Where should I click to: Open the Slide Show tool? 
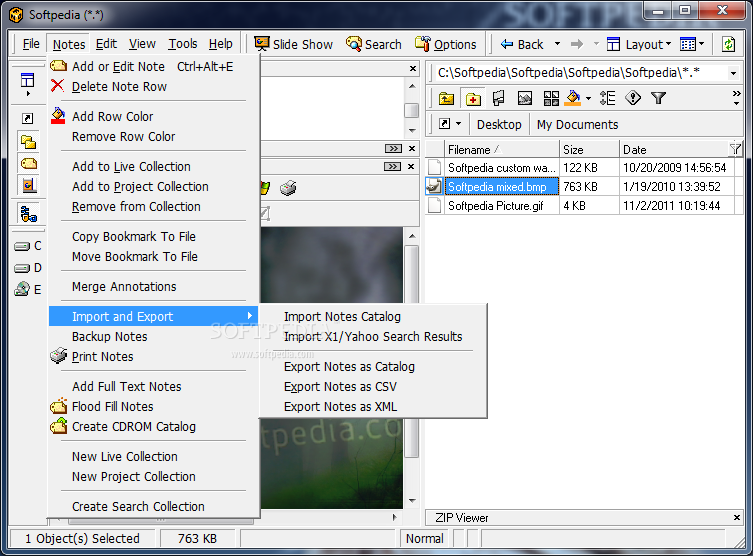(293, 45)
